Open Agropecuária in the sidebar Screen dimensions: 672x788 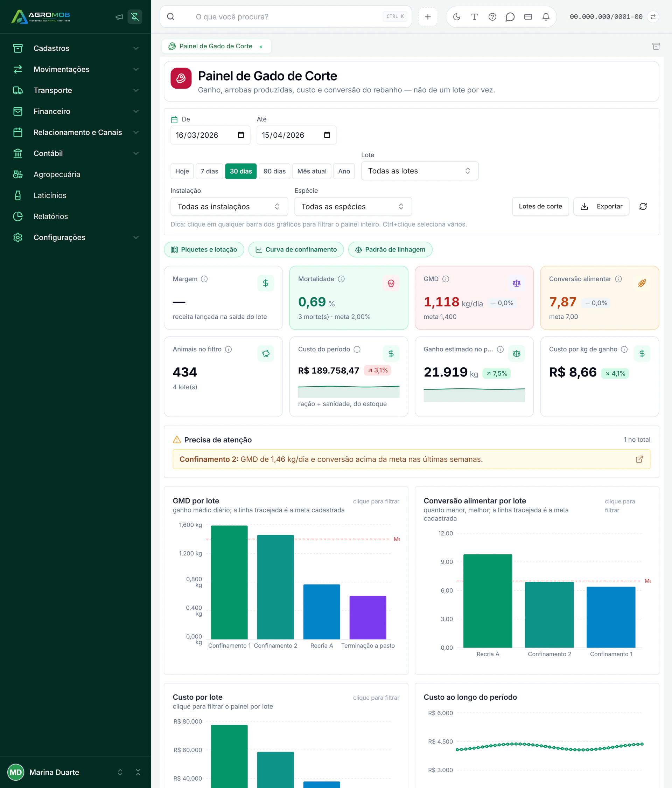pyautogui.click(x=76, y=174)
